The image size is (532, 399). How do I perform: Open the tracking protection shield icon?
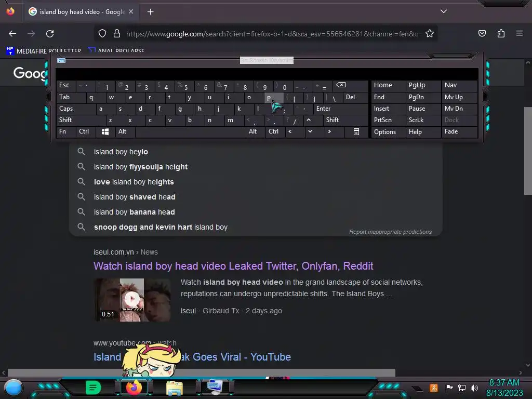(102, 33)
